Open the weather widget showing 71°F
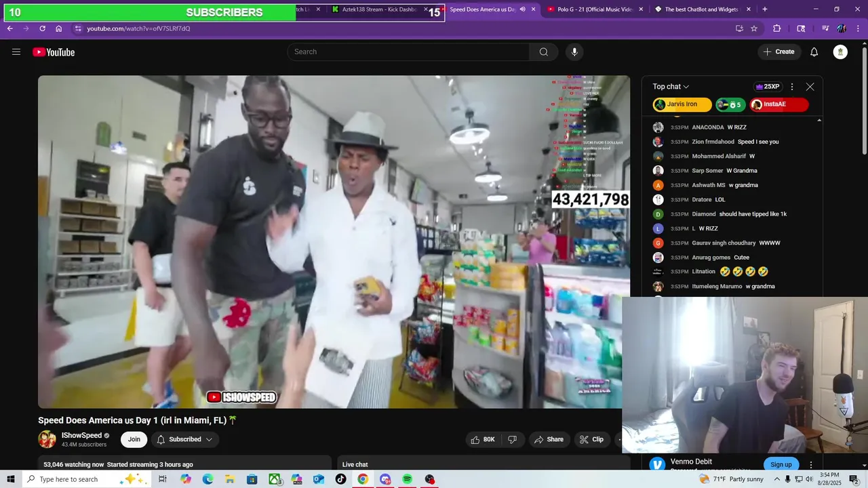868x488 pixels. [732, 479]
